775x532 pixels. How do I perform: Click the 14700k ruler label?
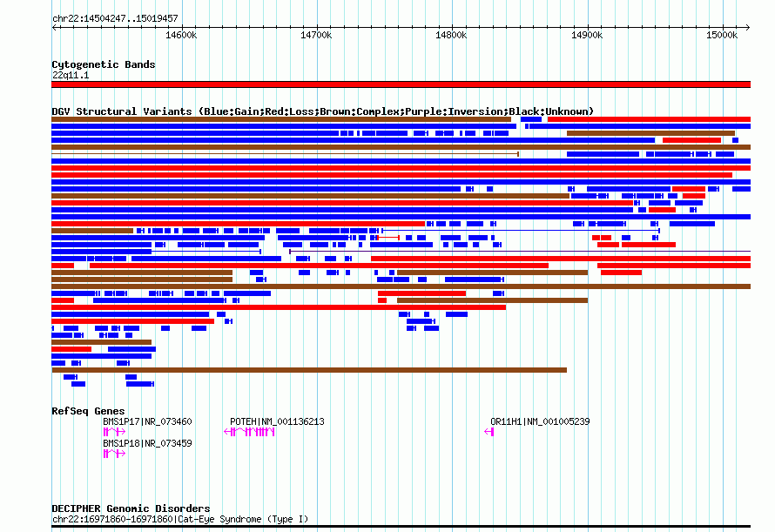point(316,35)
